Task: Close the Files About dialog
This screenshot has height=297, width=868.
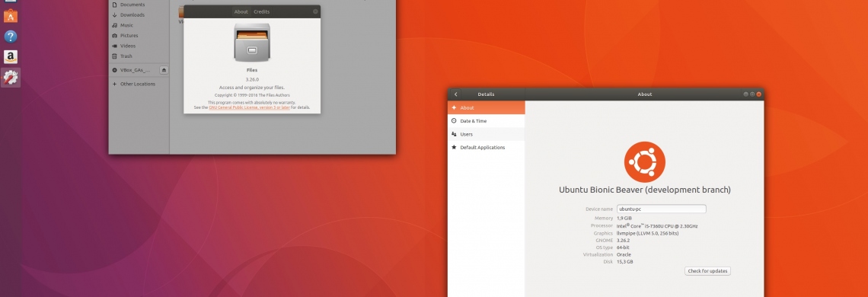Action: point(315,11)
